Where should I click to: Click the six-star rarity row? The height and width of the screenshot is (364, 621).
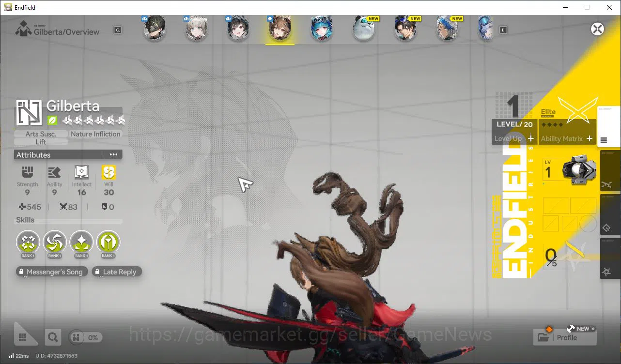point(93,120)
